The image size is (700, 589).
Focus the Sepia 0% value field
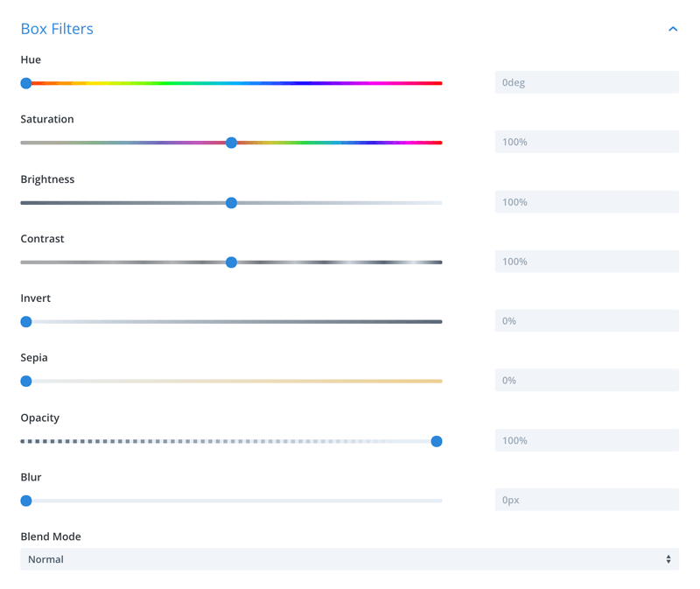coord(587,380)
